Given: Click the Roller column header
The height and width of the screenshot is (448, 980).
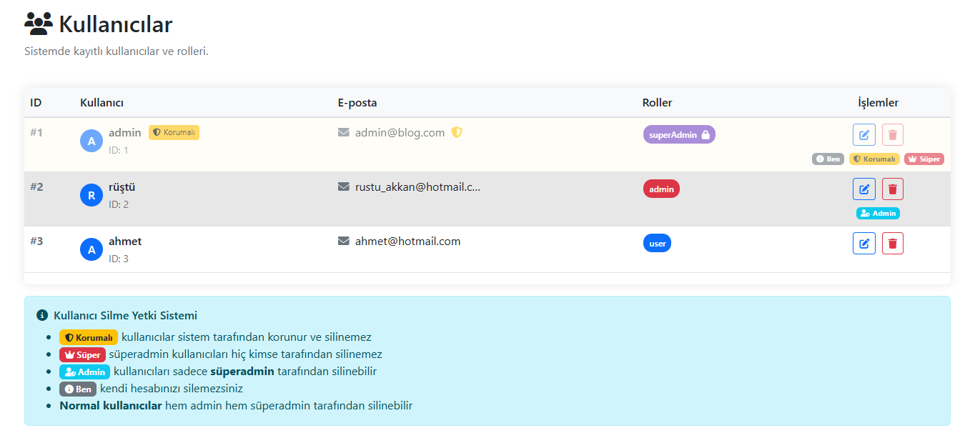Looking at the screenshot, I should pos(657,103).
